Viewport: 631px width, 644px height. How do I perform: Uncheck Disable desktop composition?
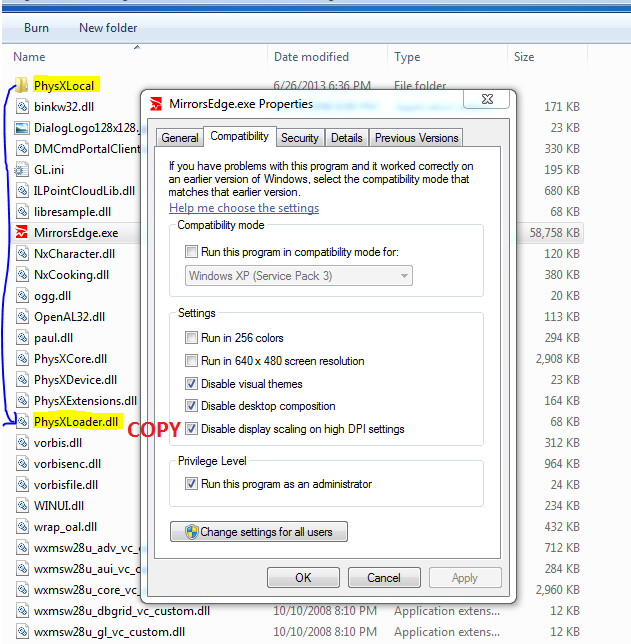[x=191, y=406]
